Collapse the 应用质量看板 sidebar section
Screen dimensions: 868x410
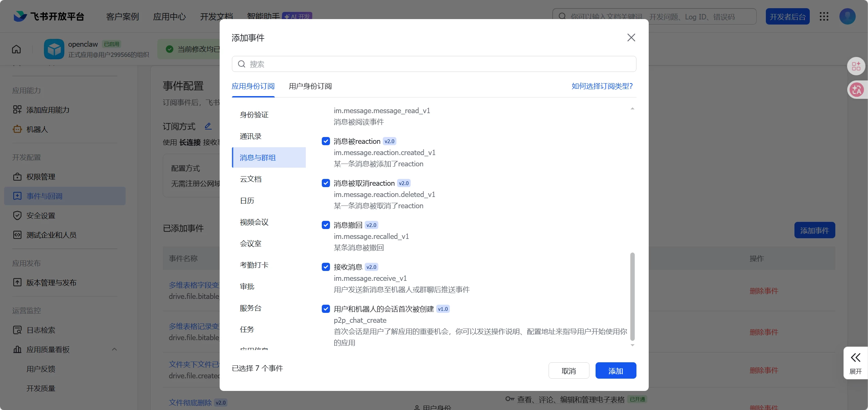click(x=114, y=349)
